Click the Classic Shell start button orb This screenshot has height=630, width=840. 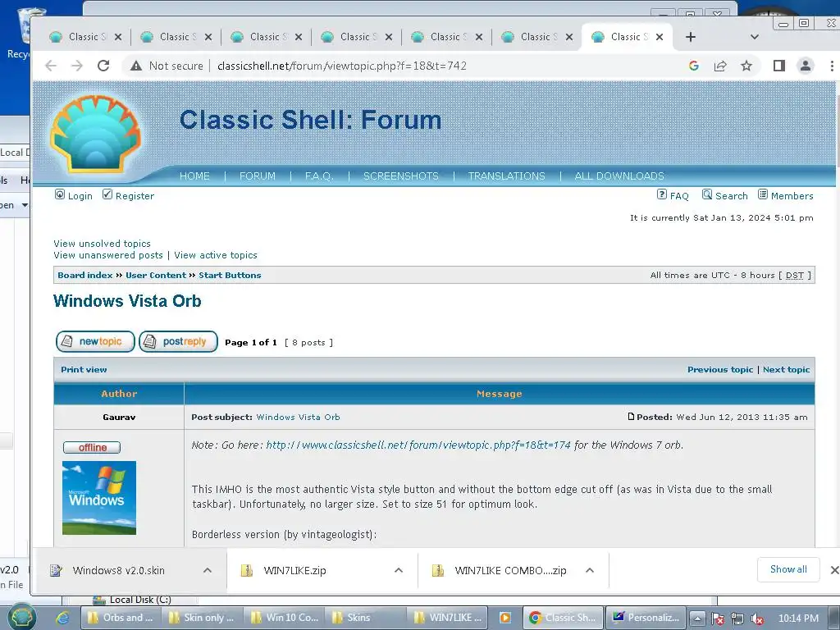click(22, 618)
